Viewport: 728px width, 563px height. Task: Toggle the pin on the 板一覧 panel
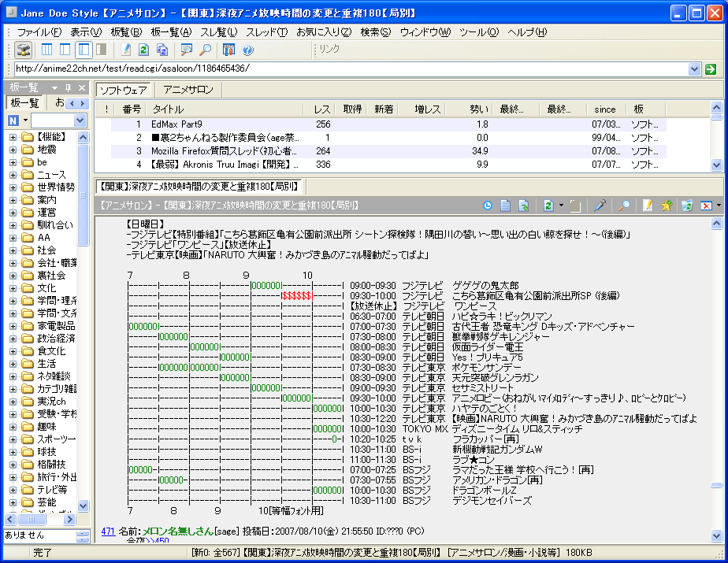(x=69, y=87)
